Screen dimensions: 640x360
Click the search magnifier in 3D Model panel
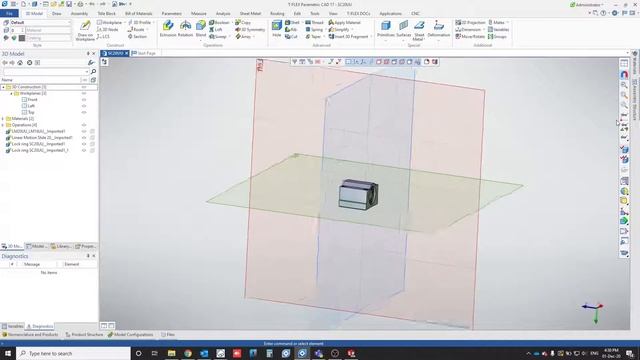tap(93, 71)
